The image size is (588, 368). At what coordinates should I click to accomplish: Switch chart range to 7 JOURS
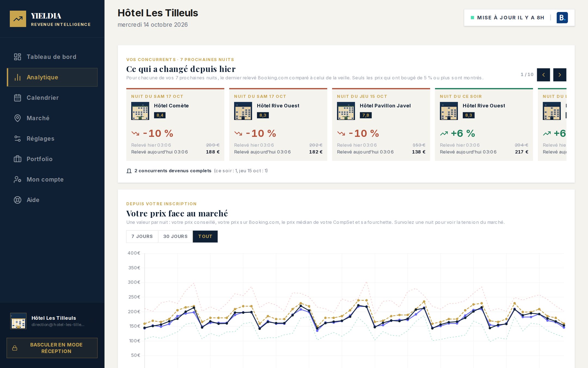click(x=142, y=236)
